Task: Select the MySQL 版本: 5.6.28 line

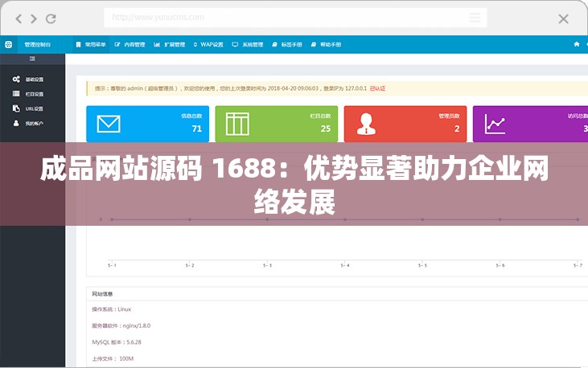Action: point(117,342)
